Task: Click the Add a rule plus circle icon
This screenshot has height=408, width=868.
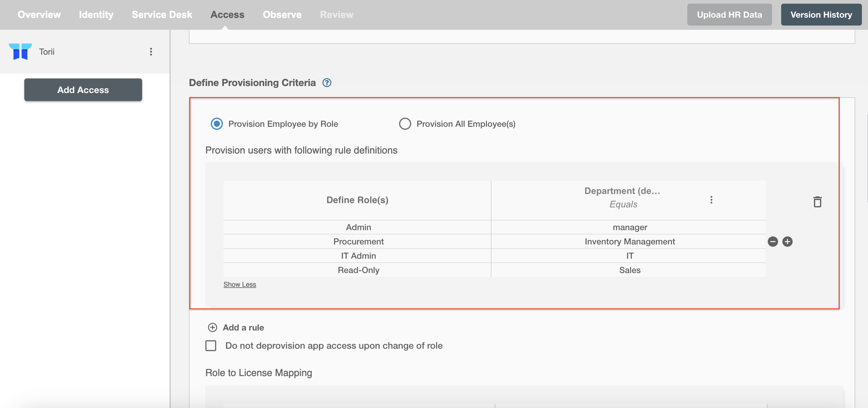Action: pos(212,327)
